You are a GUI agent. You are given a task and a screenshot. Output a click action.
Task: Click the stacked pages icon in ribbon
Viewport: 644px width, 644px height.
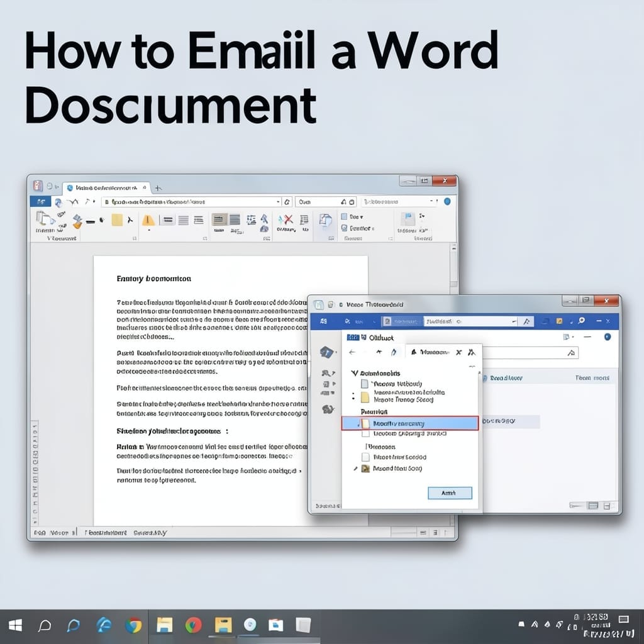tap(325, 221)
